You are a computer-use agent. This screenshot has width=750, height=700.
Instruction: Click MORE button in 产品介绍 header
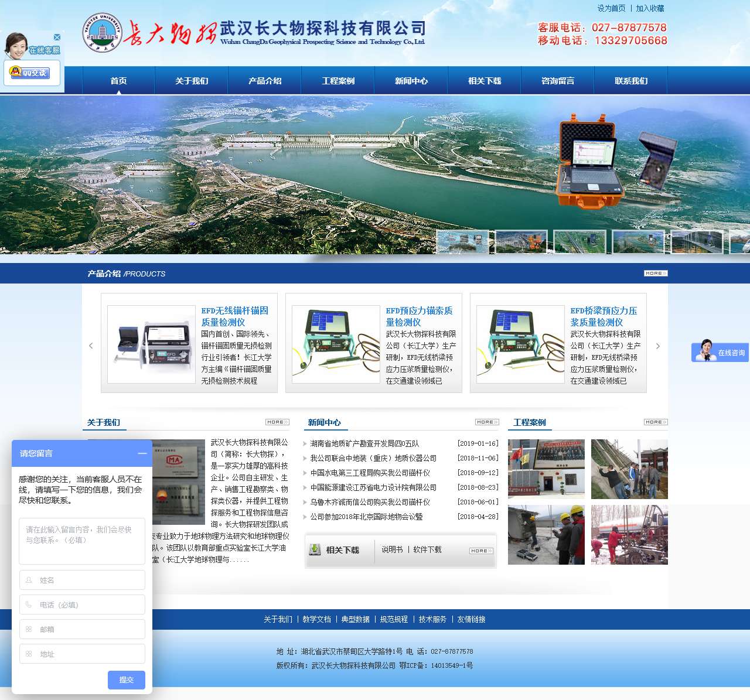(656, 274)
